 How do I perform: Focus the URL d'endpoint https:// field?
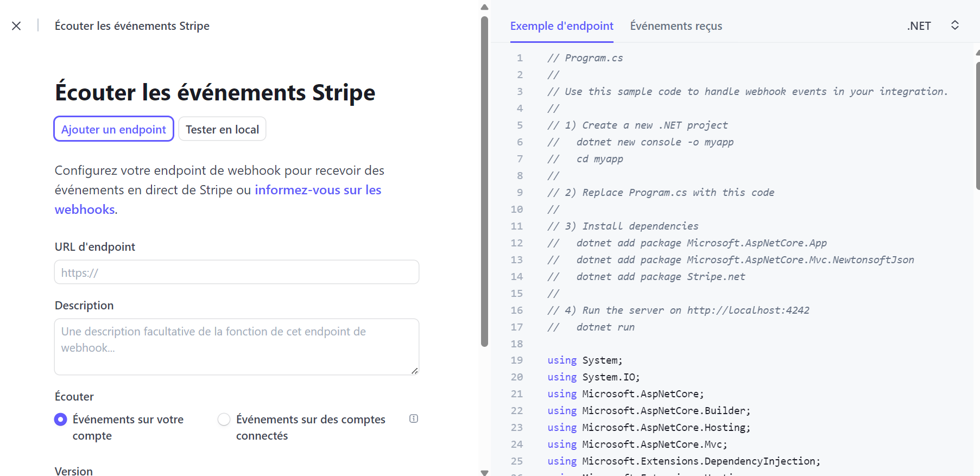click(237, 272)
